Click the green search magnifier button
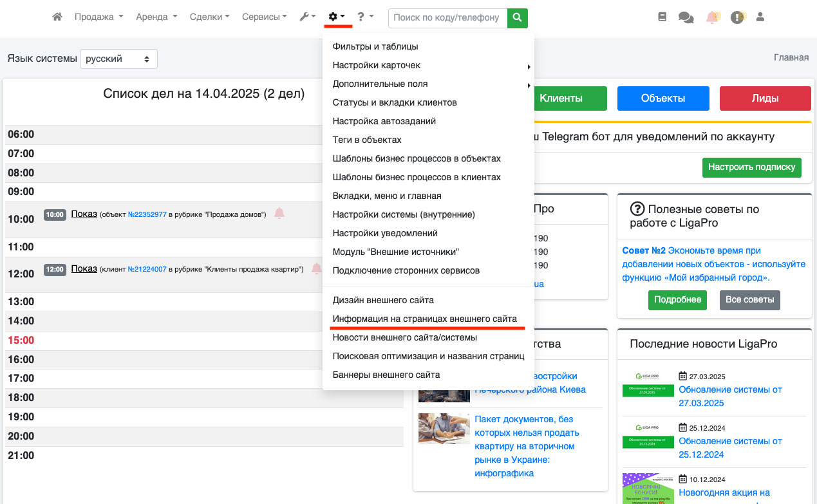This screenshot has height=504, width=817. [x=517, y=18]
